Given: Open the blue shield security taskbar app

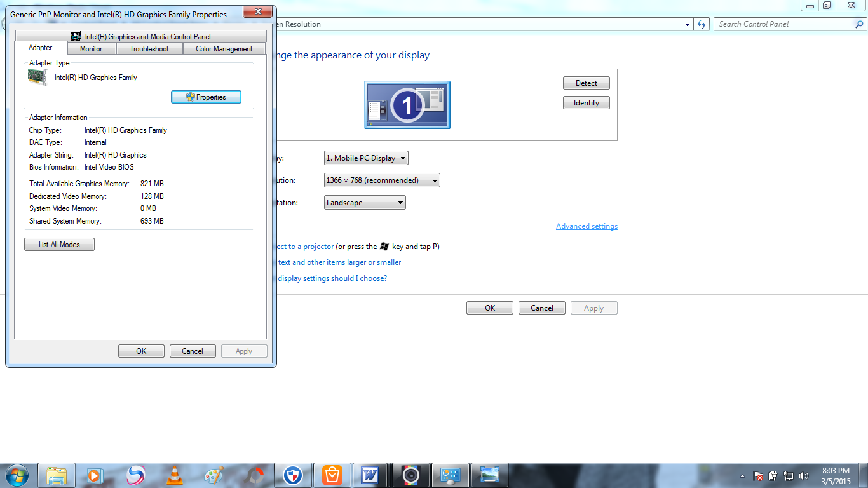Looking at the screenshot, I should tap(293, 475).
